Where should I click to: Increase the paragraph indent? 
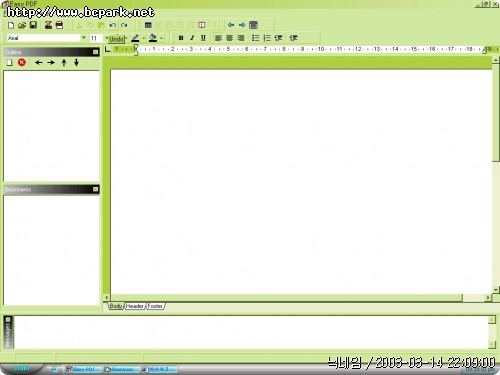click(x=293, y=38)
